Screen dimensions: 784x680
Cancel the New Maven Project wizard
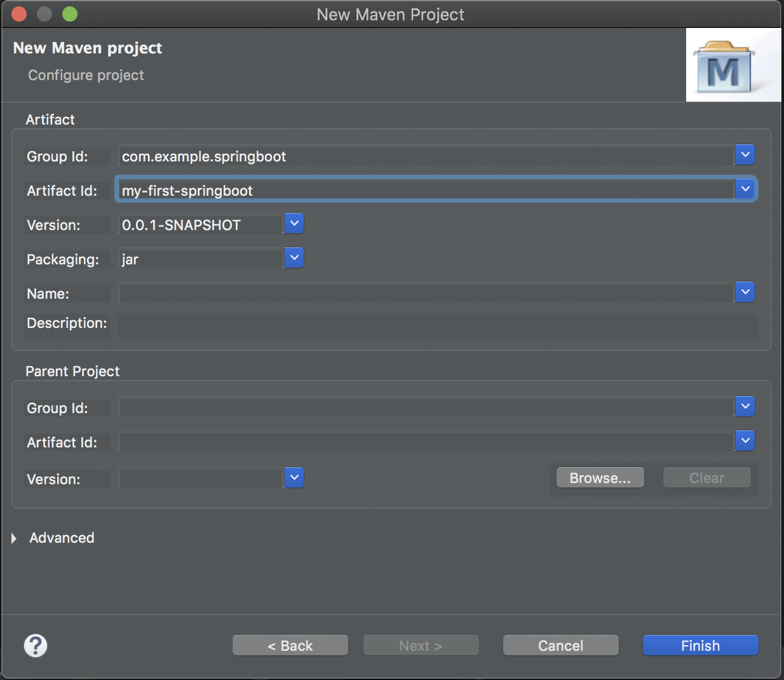pos(560,645)
